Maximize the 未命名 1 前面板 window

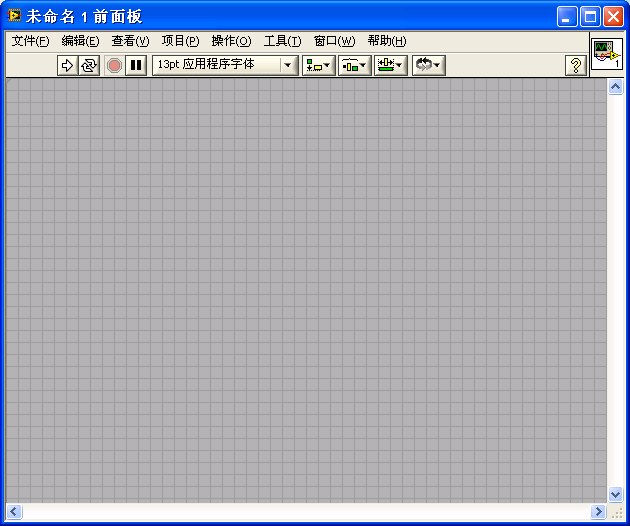tap(590, 17)
